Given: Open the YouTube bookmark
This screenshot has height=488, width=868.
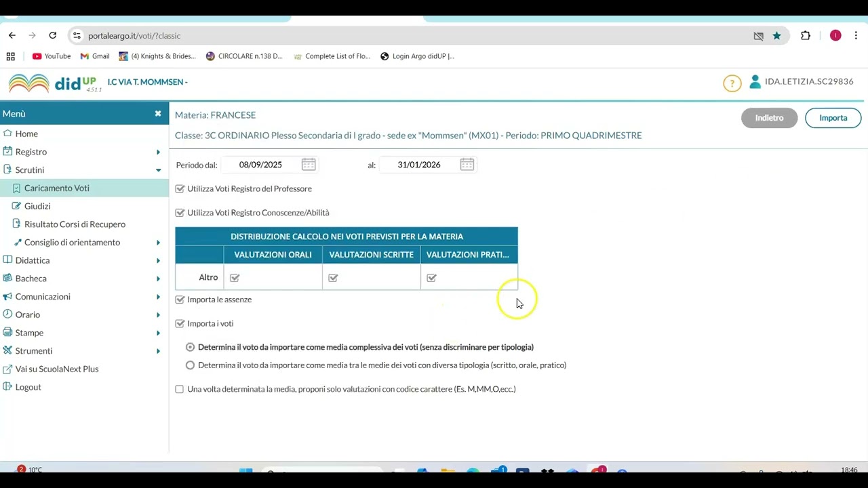Looking at the screenshot, I should coord(52,56).
